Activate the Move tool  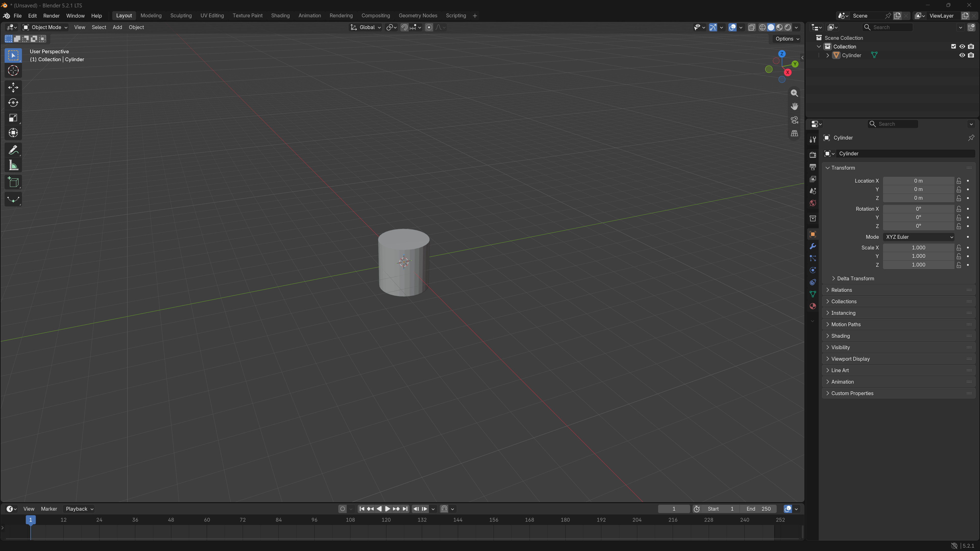tap(13, 87)
